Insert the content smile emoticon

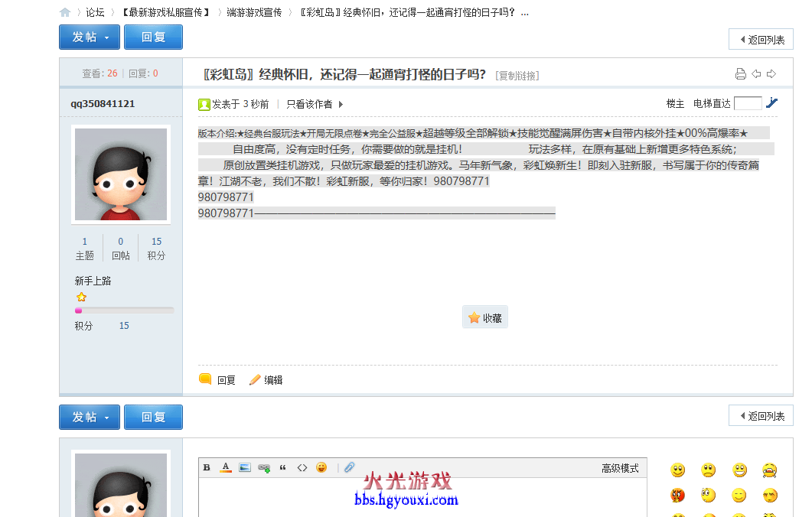[x=739, y=496]
